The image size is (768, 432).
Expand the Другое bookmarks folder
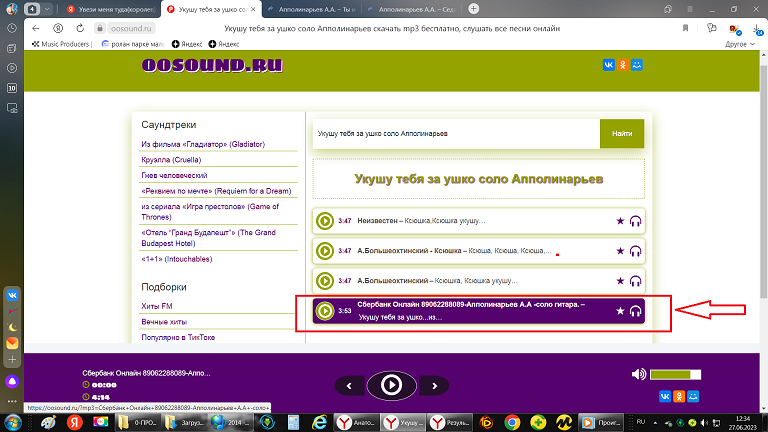click(740, 44)
